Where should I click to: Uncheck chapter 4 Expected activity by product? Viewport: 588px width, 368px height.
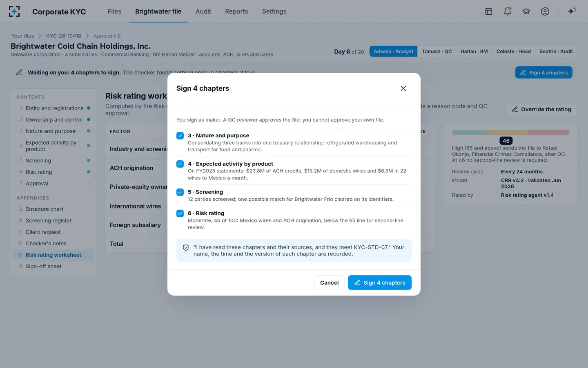[180, 164]
